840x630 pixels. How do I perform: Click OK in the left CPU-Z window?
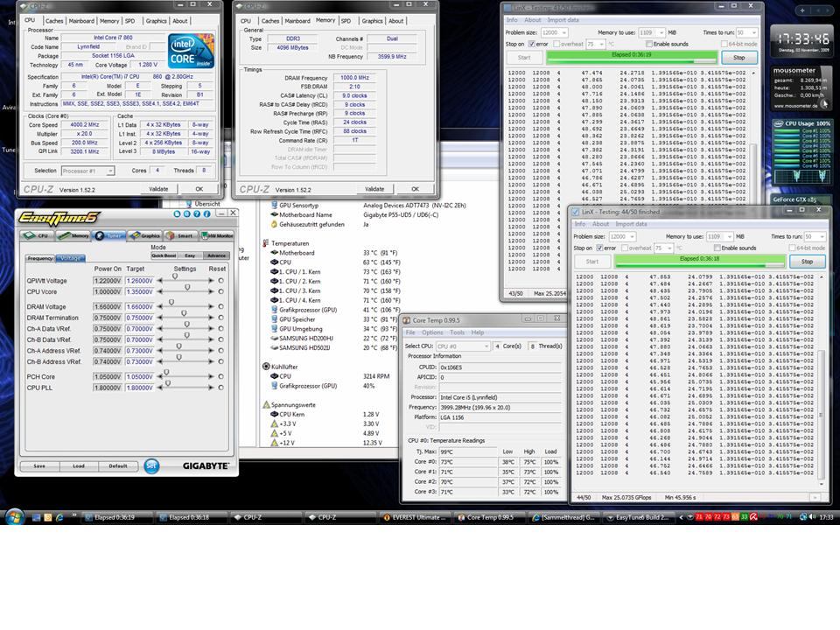(x=199, y=189)
